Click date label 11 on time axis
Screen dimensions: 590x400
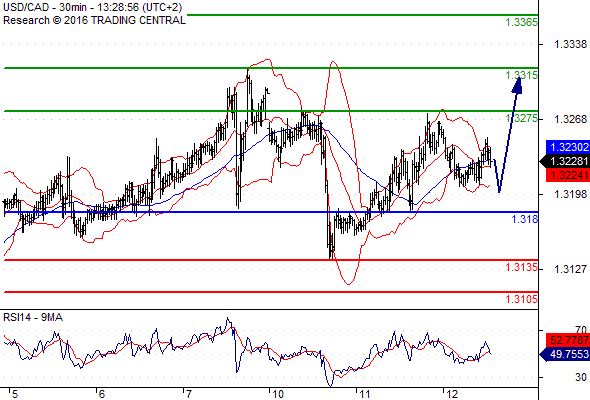pos(364,394)
